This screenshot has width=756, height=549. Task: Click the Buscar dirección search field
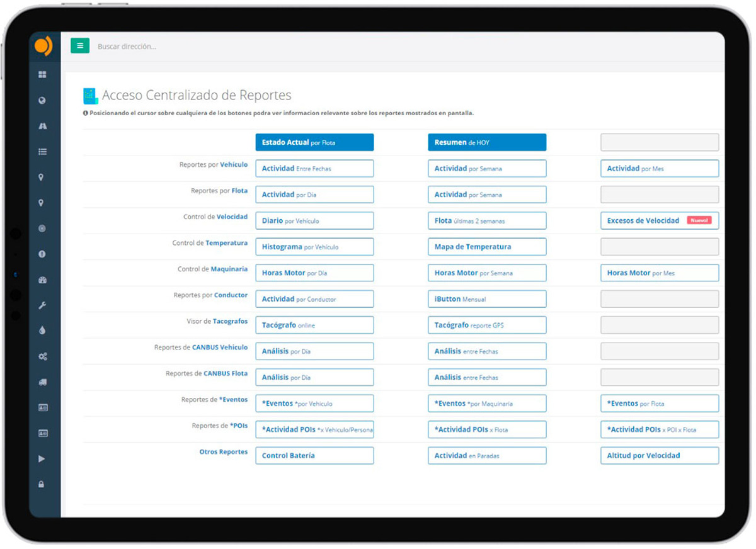[189, 47]
